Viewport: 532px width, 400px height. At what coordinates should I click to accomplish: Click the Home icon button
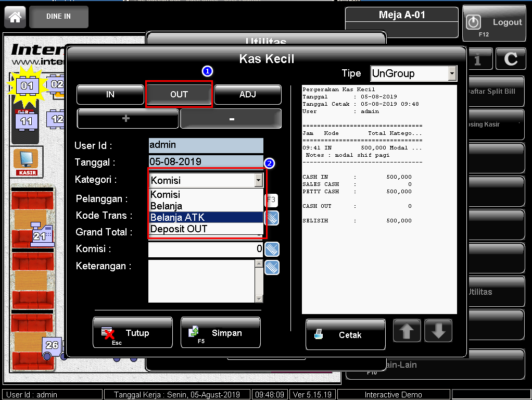tap(15, 17)
